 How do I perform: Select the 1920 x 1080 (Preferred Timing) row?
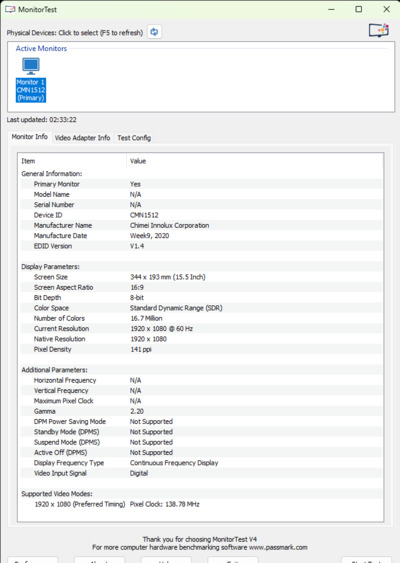[x=201, y=504]
